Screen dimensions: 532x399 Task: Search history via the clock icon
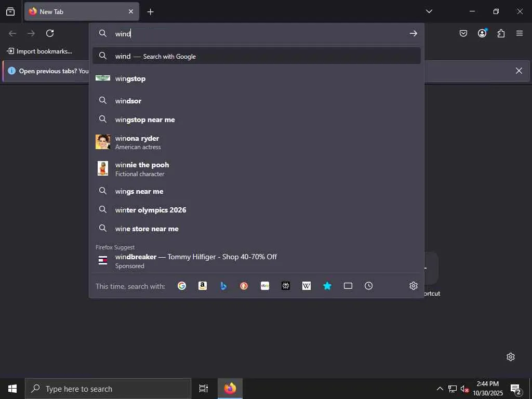[x=369, y=286]
